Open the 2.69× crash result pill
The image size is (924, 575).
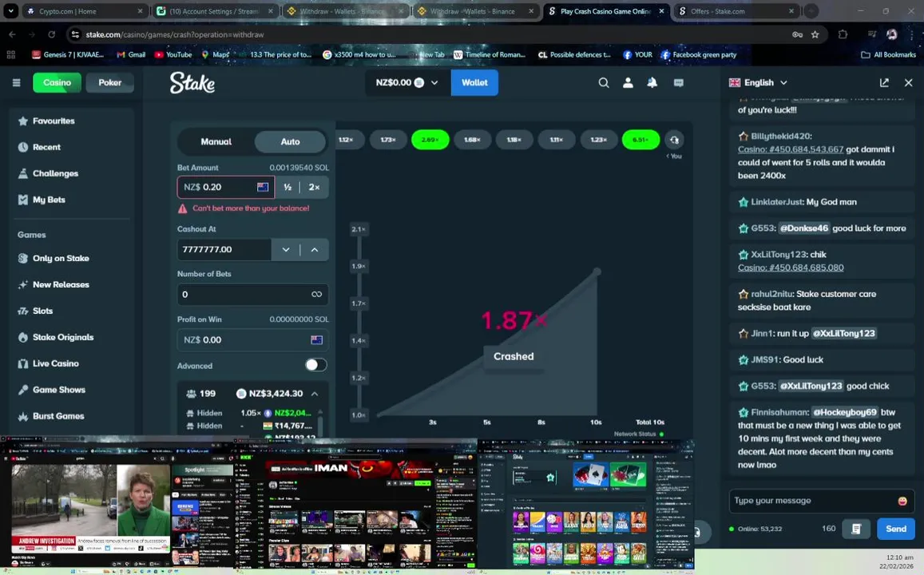pyautogui.click(x=430, y=141)
